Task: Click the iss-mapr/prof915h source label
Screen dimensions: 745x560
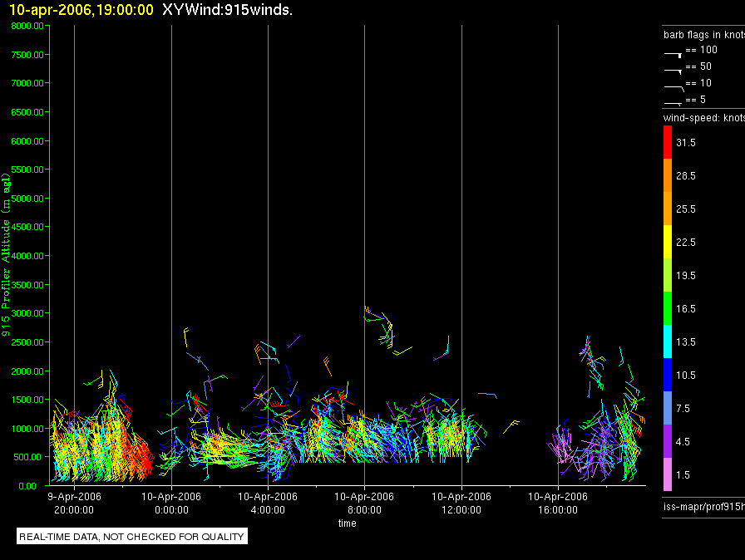Action: 704,506
